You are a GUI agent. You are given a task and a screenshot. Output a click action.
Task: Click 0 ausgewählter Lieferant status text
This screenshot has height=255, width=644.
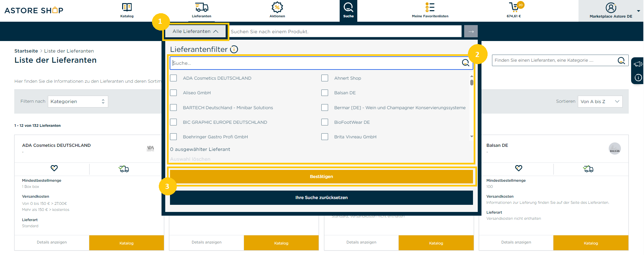pos(200,149)
